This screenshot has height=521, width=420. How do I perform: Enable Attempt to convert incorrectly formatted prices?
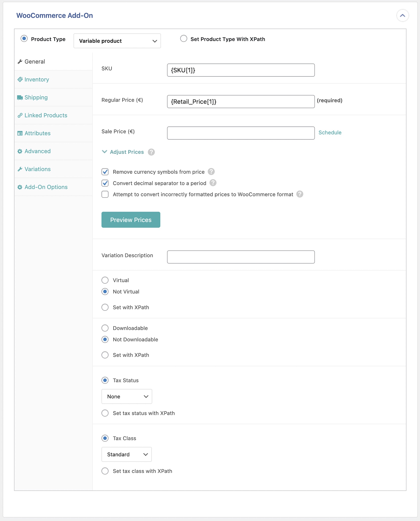[105, 194]
